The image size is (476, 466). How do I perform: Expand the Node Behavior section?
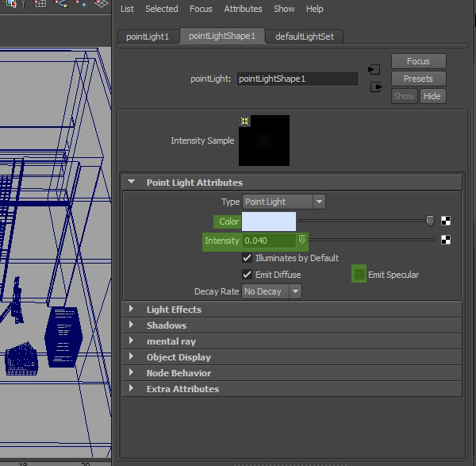click(x=131, y=372)
